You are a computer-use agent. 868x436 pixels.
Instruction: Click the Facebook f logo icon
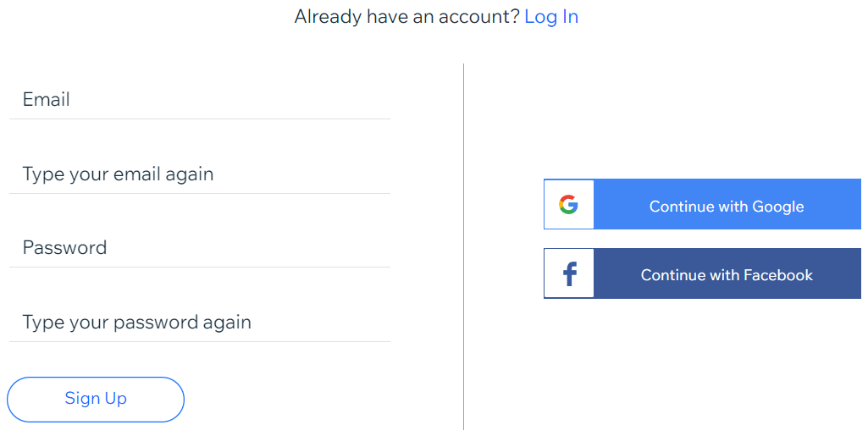click(x=570, y=274)
